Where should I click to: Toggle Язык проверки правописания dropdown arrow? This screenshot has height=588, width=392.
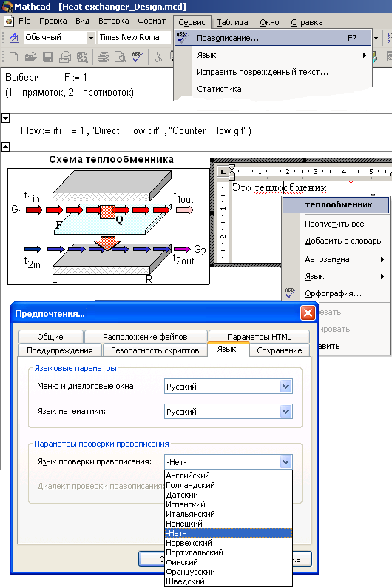(x=285, y=461)
